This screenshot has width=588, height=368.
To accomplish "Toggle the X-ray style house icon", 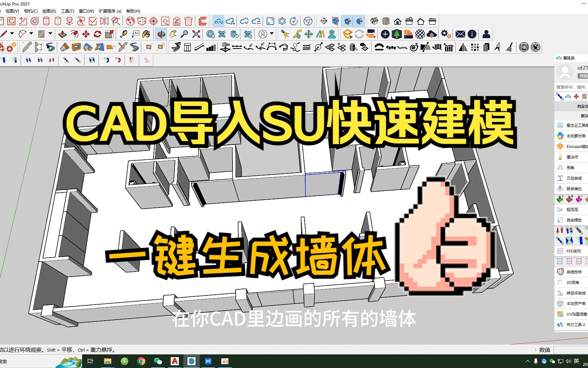I will click(336, 21).
